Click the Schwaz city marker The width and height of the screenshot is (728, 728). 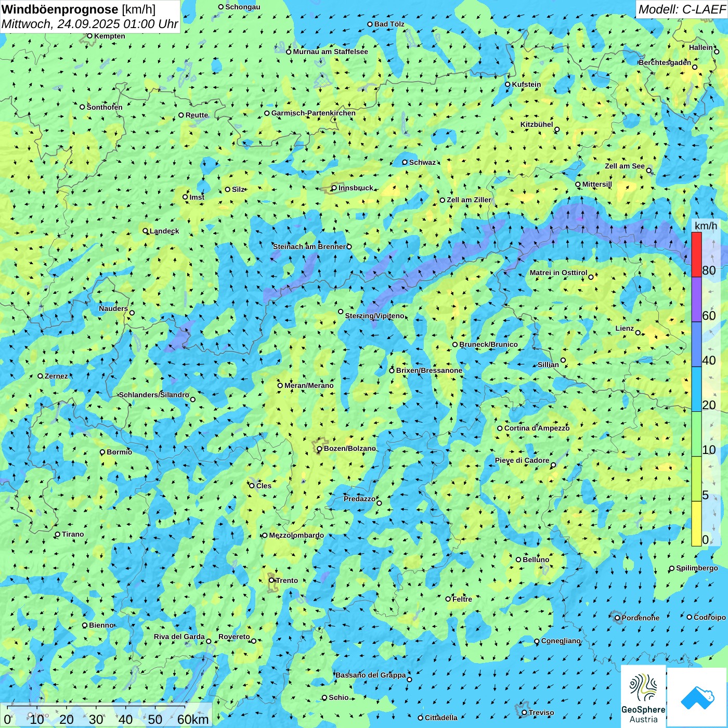tap(405, 162)
